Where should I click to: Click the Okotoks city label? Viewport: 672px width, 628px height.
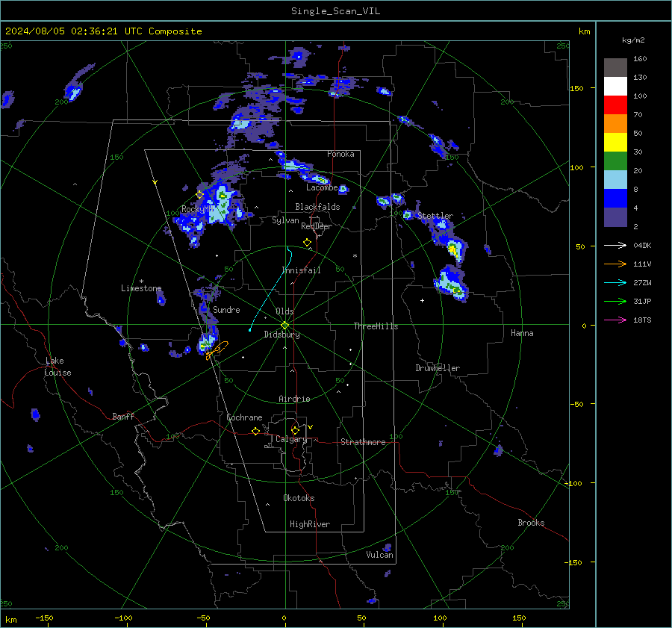pyautogui.click(x=299, y=498)
